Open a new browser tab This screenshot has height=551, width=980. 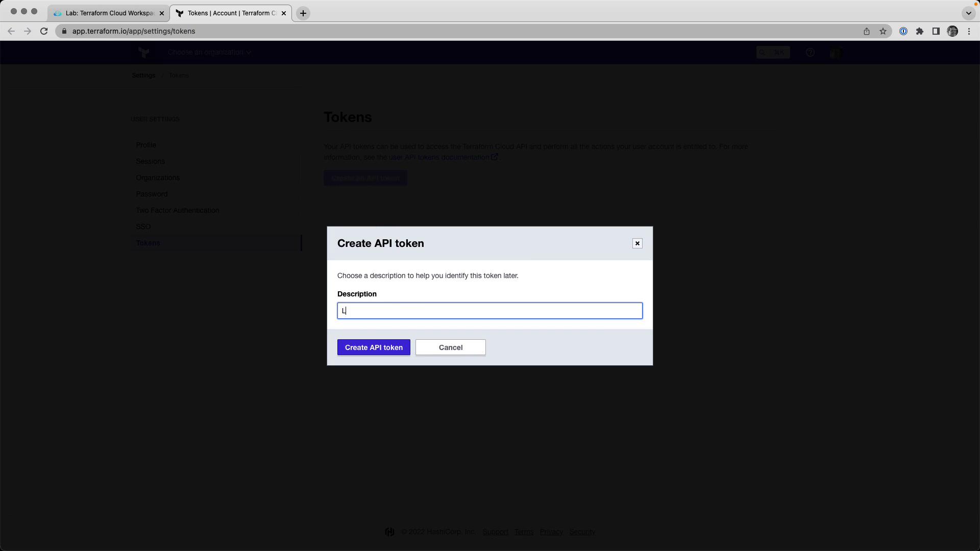coord(303,13)
